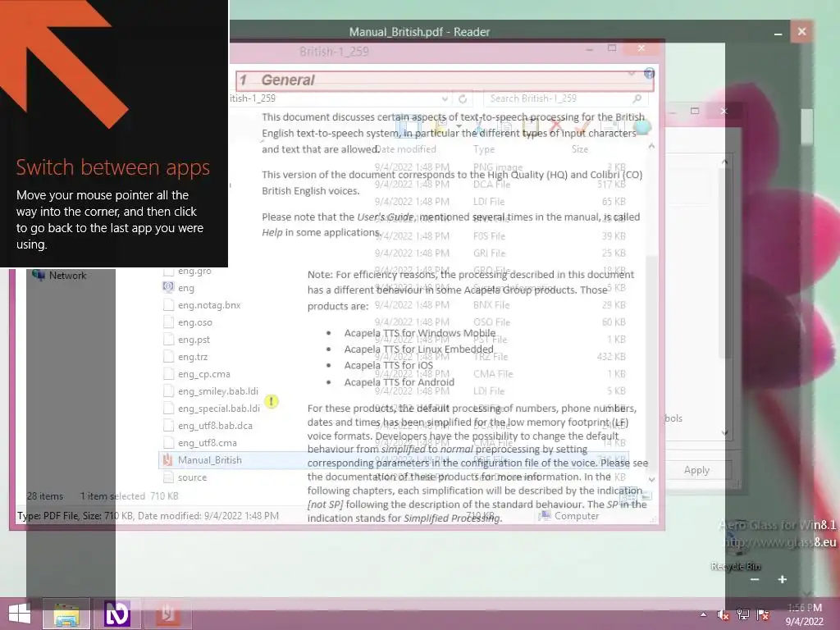Close the Manual_British.pdf Reader window

pyautogui.click(x=801, y=32)
